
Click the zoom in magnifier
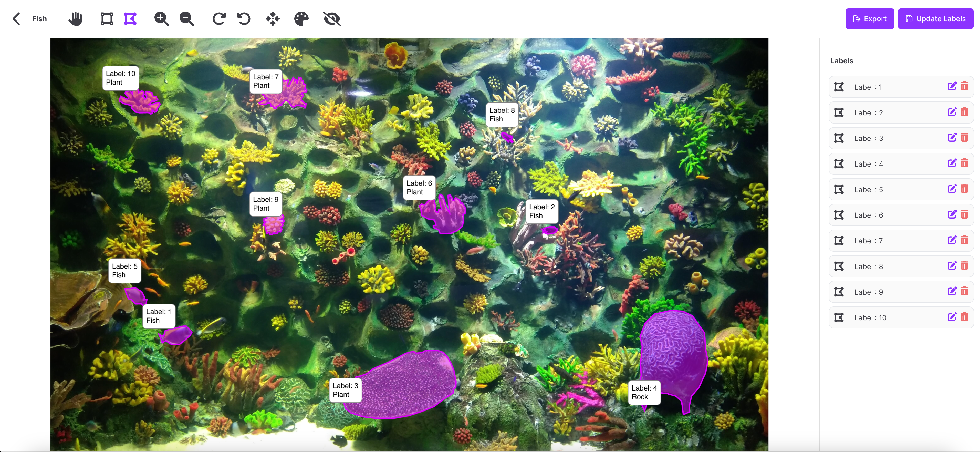pos(161,19)
